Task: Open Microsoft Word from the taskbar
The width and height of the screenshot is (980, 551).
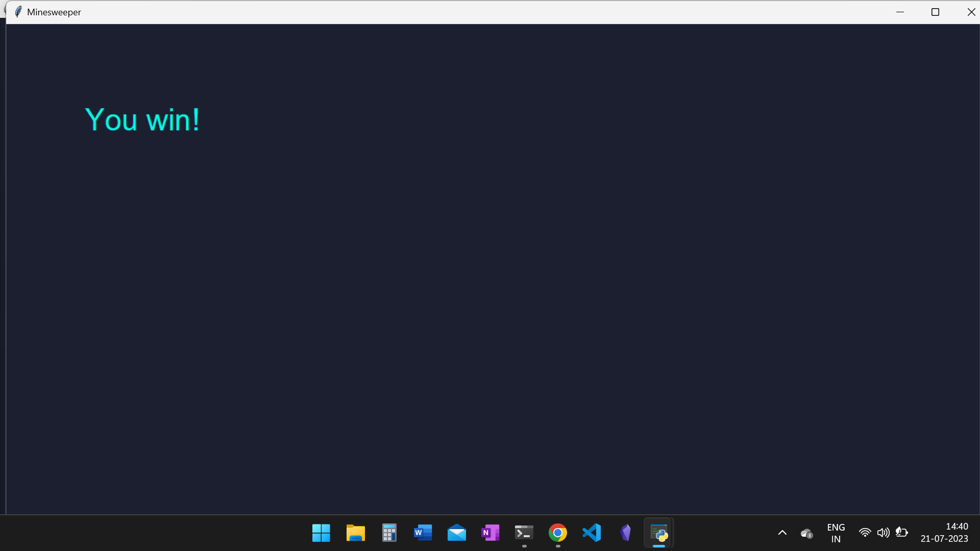Action: pyautogui.click(x=423, y=533)
